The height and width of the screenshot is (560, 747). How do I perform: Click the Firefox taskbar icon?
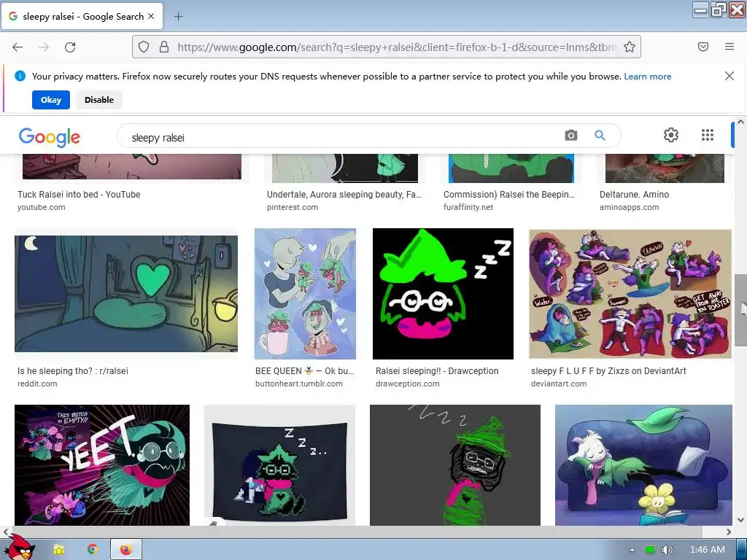(x=125, y=550)
